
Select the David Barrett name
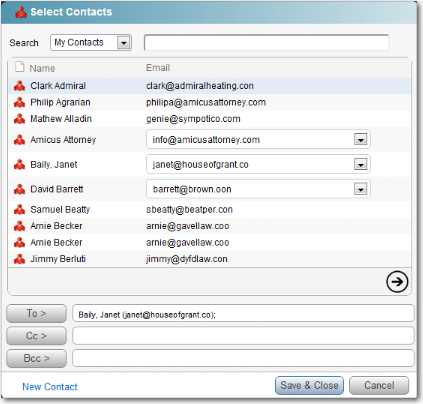point(57,189)
